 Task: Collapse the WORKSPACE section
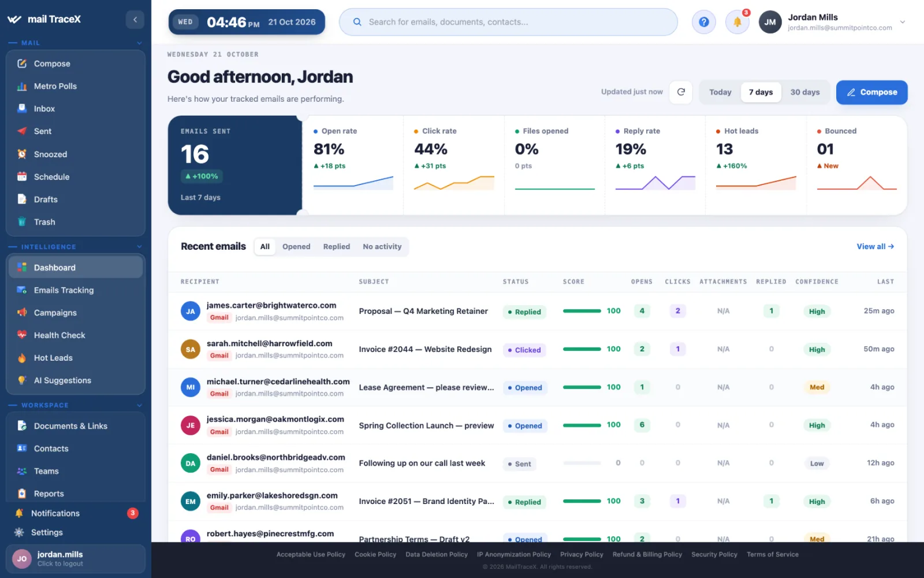(139, 405)
